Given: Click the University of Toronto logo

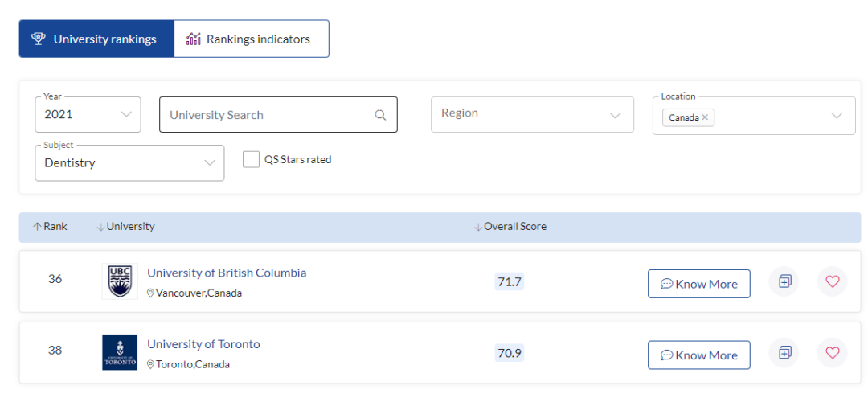Looking at the screenshot, I should point(120,352).
